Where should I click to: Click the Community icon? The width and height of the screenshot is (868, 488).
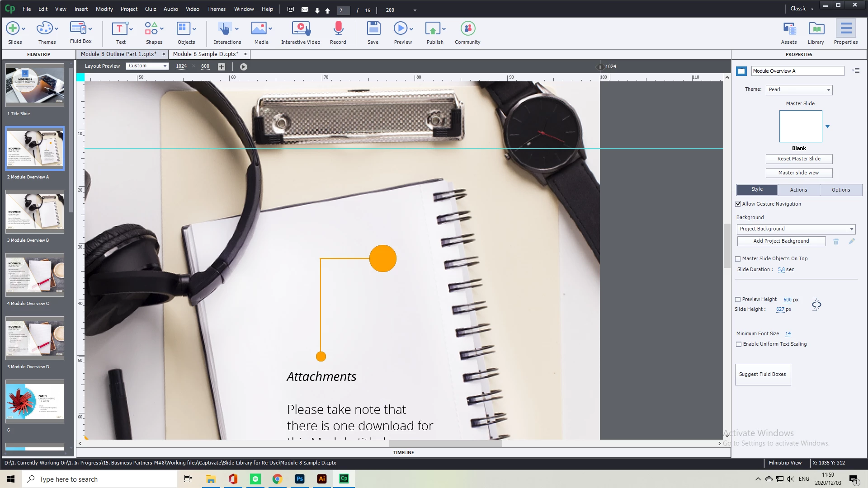click(467, 29)
